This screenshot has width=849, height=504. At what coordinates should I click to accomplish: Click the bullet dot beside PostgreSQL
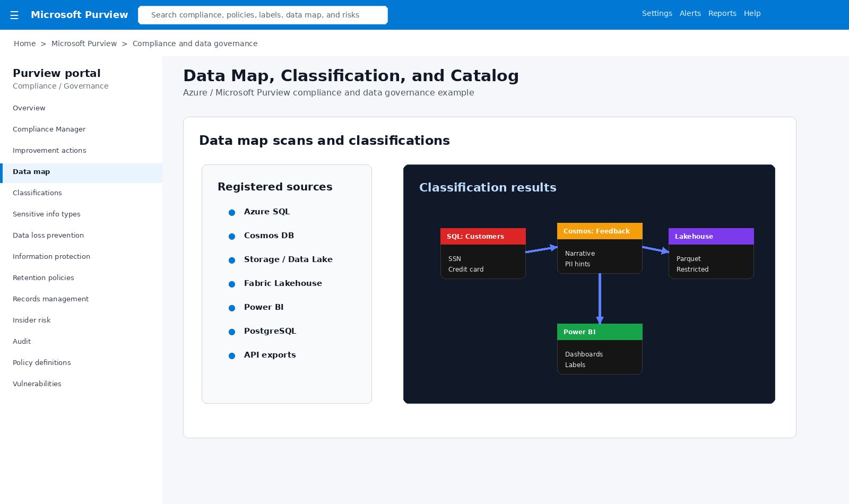click(232, 332)
